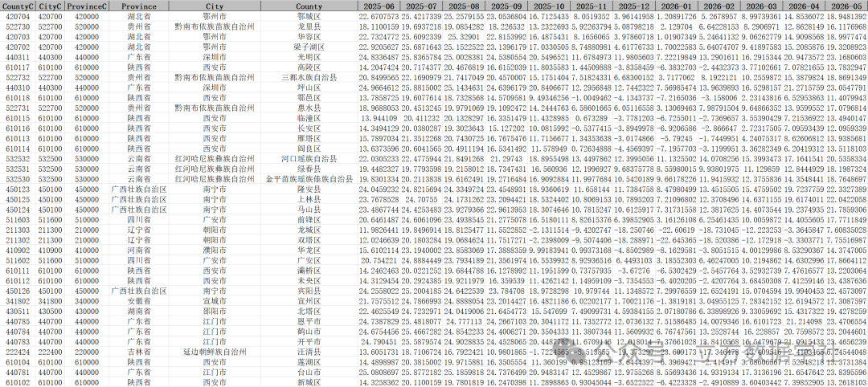This screenshot has width=868, height=387.
Task: Click the City cell 邵阳市
Action: (215, 312)
